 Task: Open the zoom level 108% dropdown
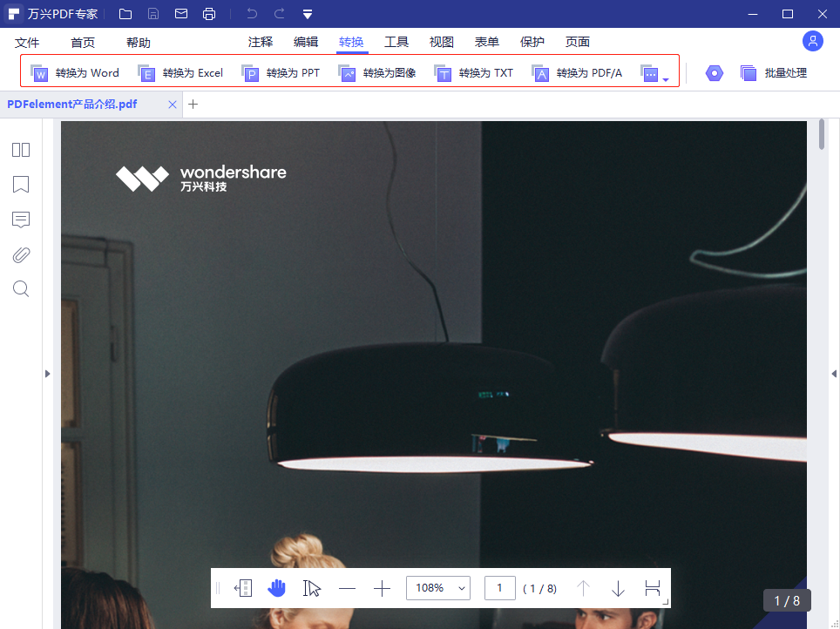coord(437,588)
